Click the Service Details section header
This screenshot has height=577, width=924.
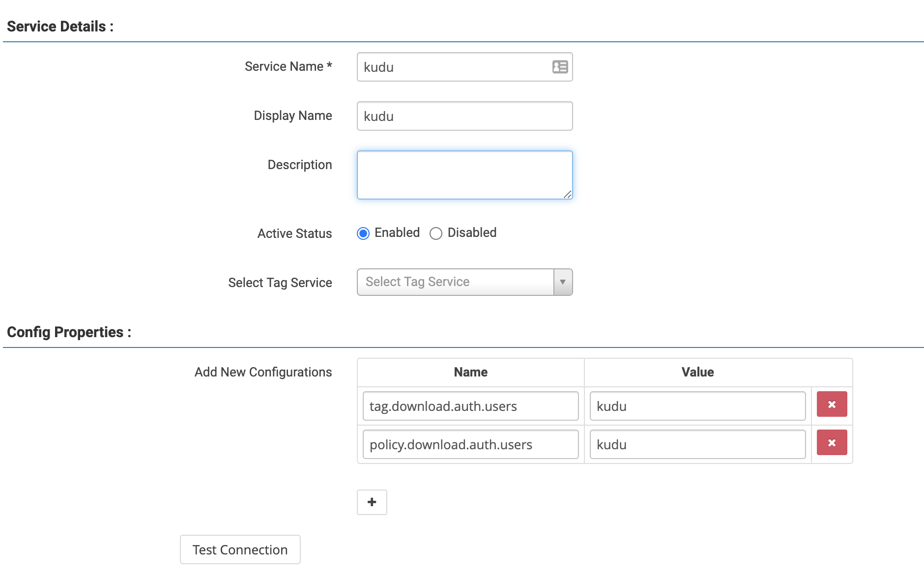pos(59,26)
